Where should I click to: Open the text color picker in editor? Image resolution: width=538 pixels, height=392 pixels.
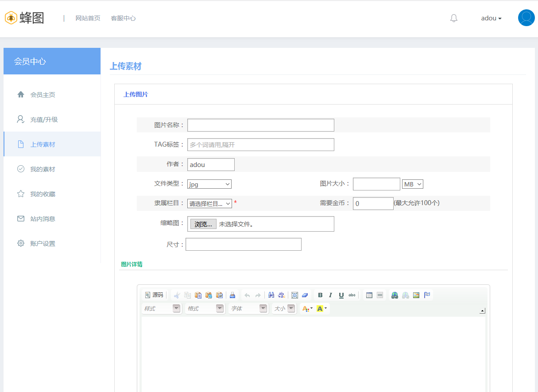point(307,309)
